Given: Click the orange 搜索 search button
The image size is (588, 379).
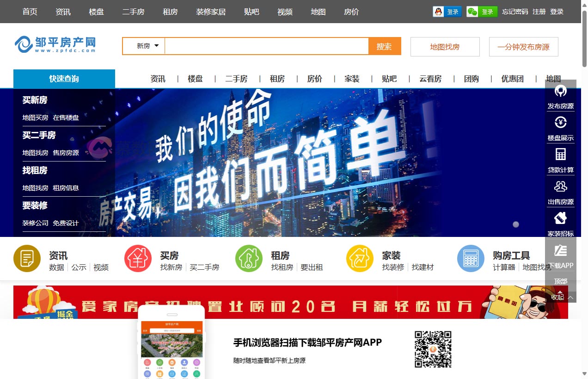Looking at the screenshot, I should tap(385, 46).
